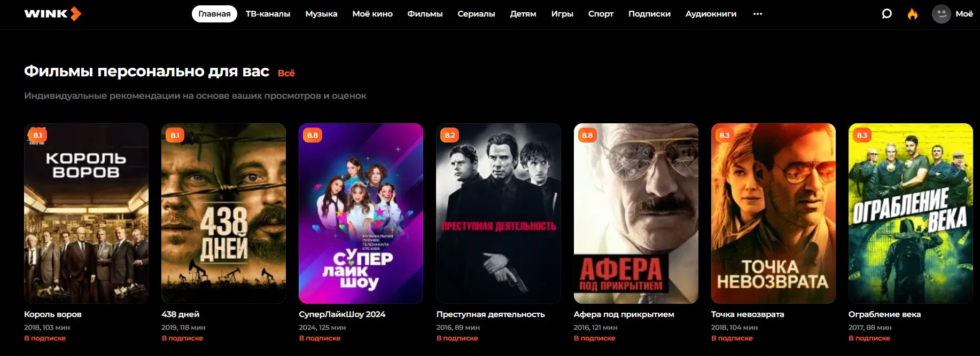
Task: Open the Моё profile menu
Action: [x=964, y=14]
